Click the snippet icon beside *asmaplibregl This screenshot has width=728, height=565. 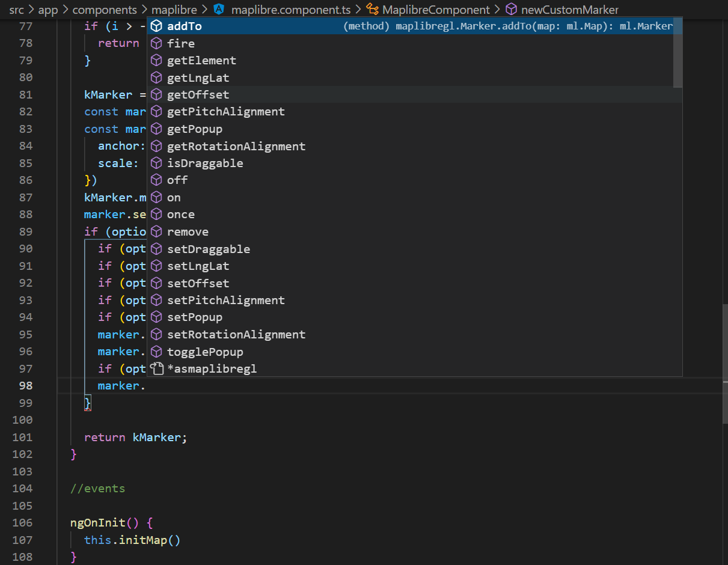click(x=156, y=368)
